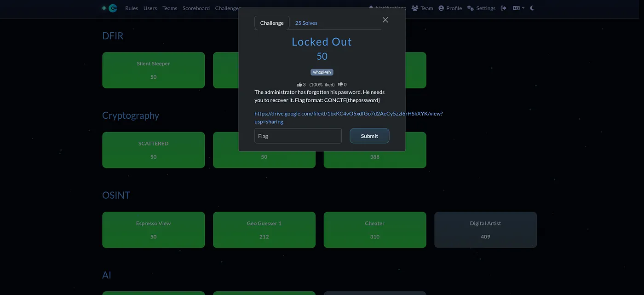Open the Cheater challenge card
This screenshot has height=295, width=644.
375,230
